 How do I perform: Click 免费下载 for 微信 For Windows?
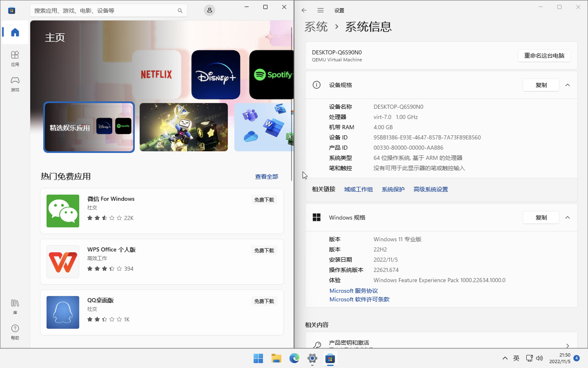pos(264,200)
